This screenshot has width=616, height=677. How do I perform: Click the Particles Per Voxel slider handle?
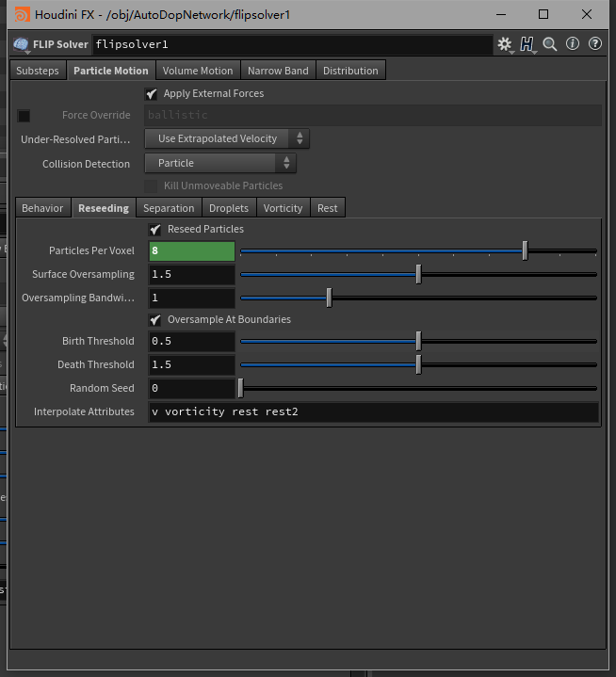coord(526,250)
